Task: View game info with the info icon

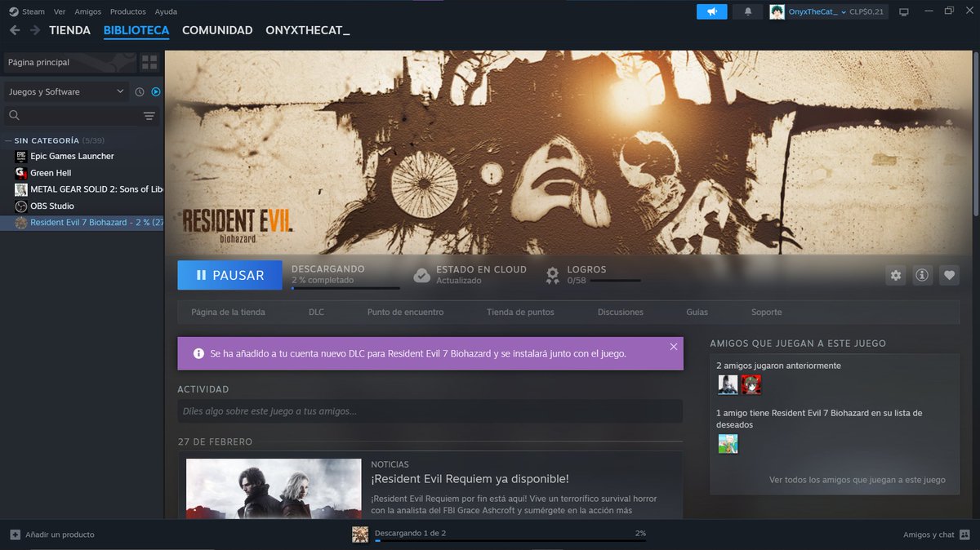Action: point(922,276)
